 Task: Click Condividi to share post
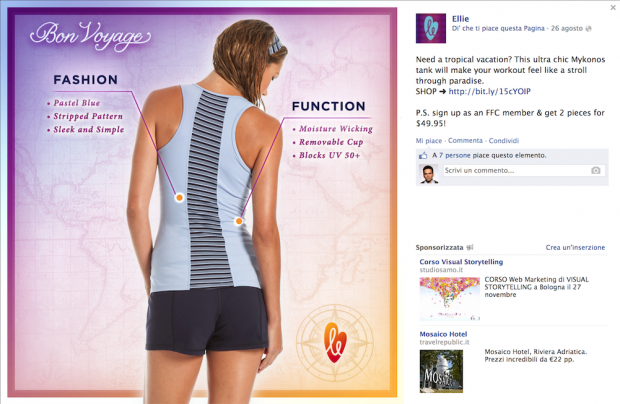pos(504,141)
